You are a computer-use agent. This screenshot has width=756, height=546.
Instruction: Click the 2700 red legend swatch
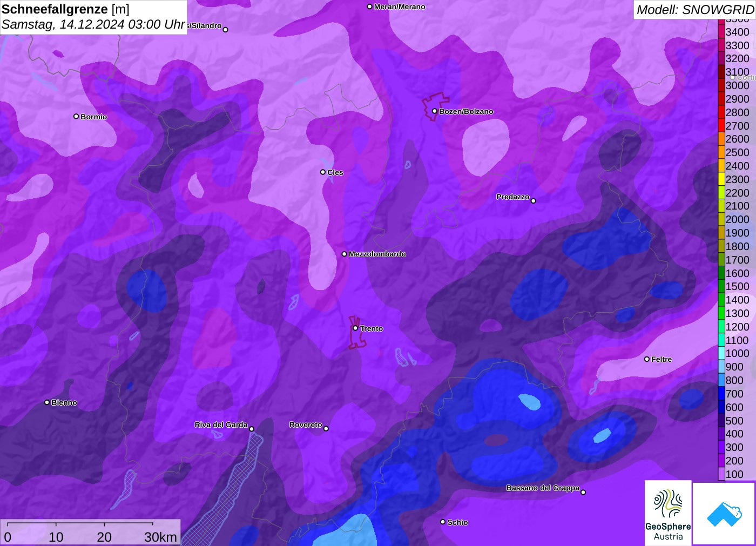click(721, 126)
